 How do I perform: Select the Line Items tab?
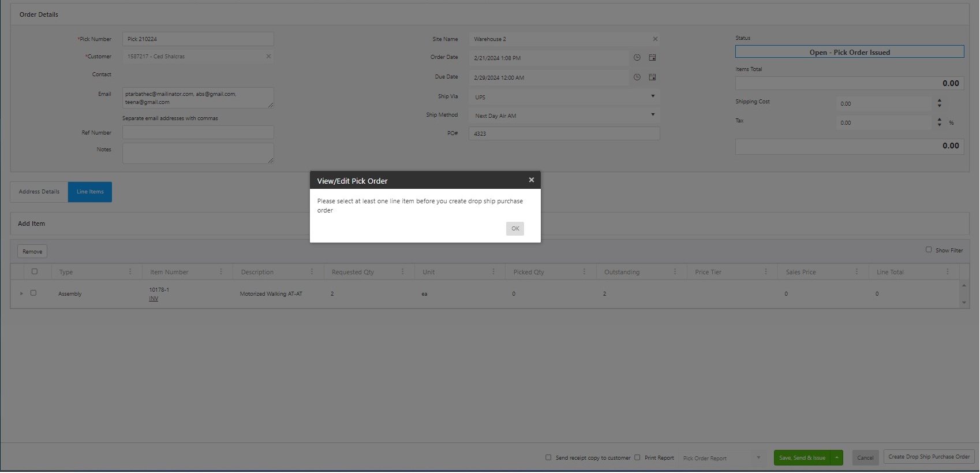(90, 192)
